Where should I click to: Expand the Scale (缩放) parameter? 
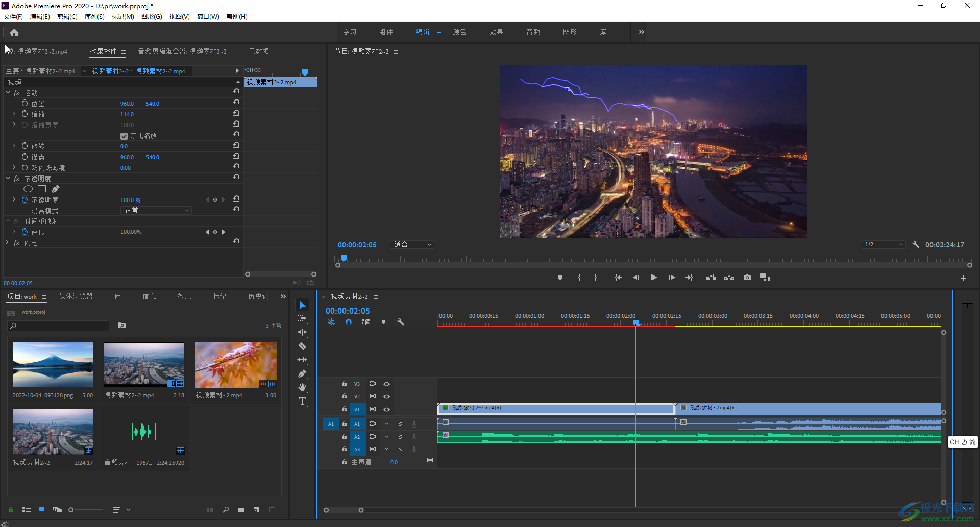coord(14,114)
